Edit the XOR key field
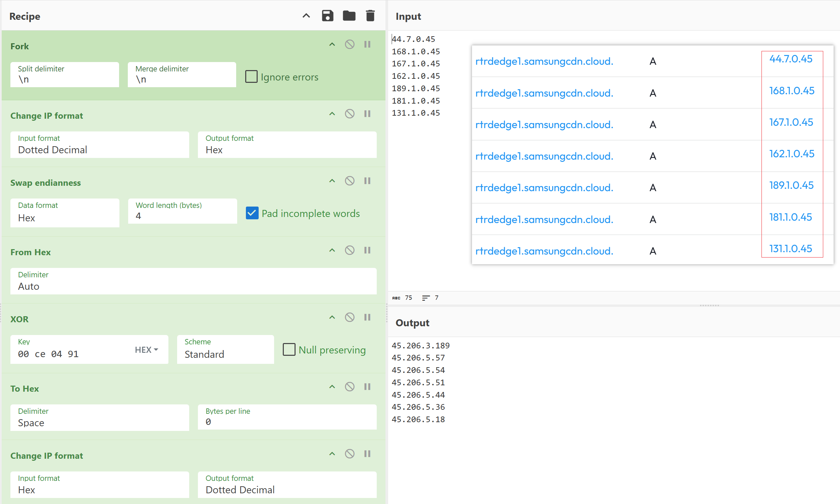 tap(68, 354)
